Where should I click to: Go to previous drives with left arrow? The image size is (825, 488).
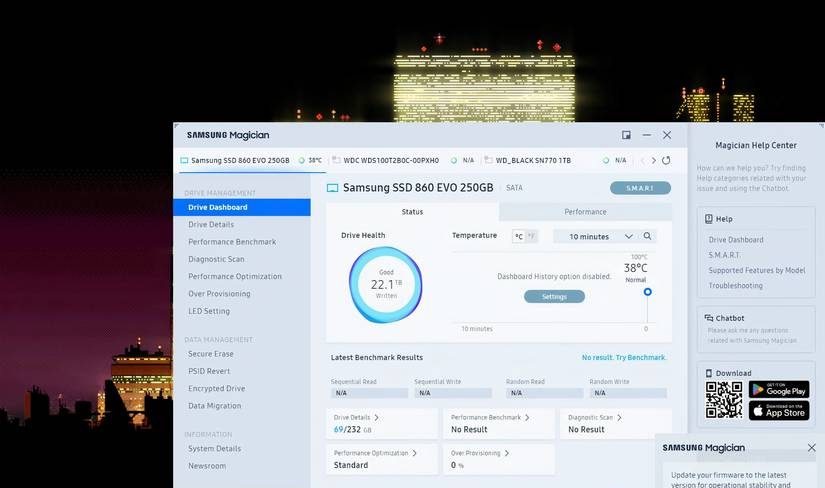[642, 161]
